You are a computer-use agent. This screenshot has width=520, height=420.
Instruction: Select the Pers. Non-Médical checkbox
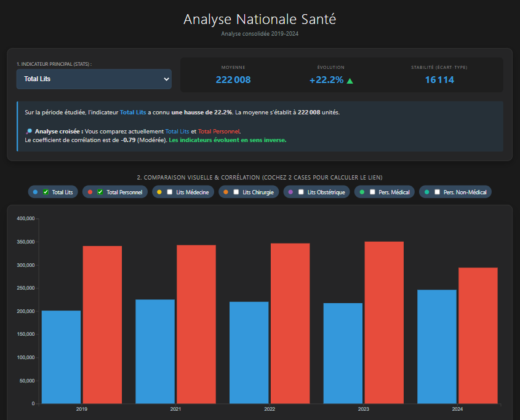click(x=437, y=192)
